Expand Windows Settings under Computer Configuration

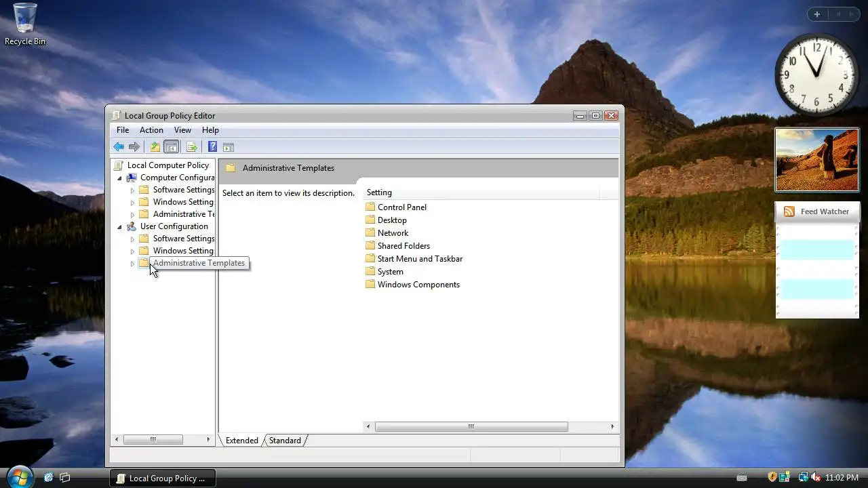(132, 203)
